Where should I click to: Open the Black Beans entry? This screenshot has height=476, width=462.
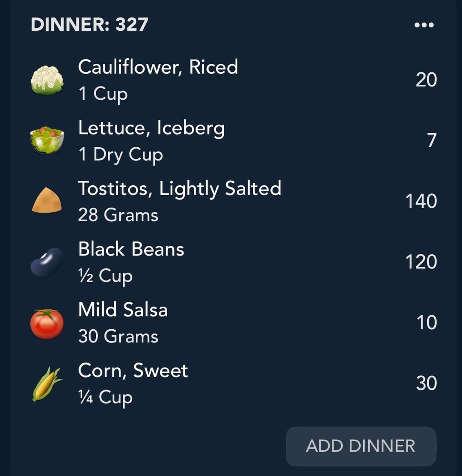pos(234,262)
